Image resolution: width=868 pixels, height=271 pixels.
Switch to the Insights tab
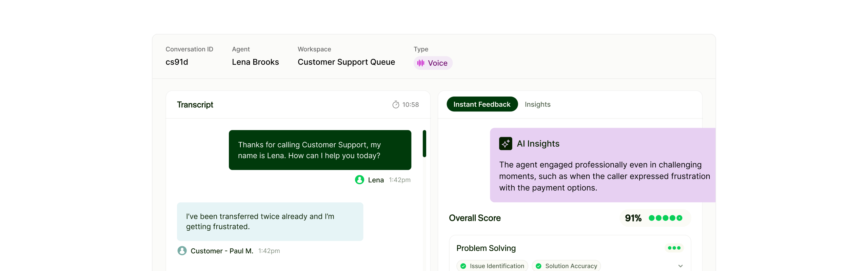coord(537,104)
